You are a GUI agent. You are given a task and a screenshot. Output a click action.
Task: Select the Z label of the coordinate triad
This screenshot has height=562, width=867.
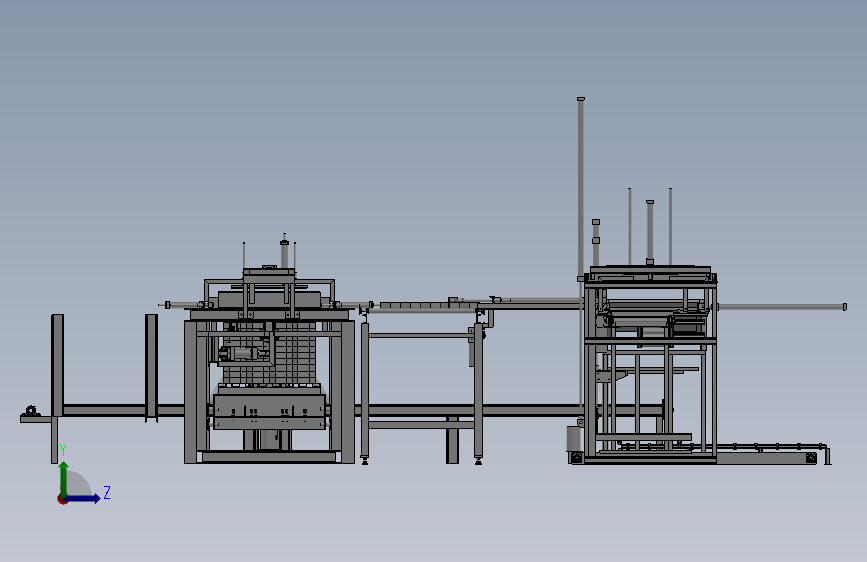pos(107,492)
